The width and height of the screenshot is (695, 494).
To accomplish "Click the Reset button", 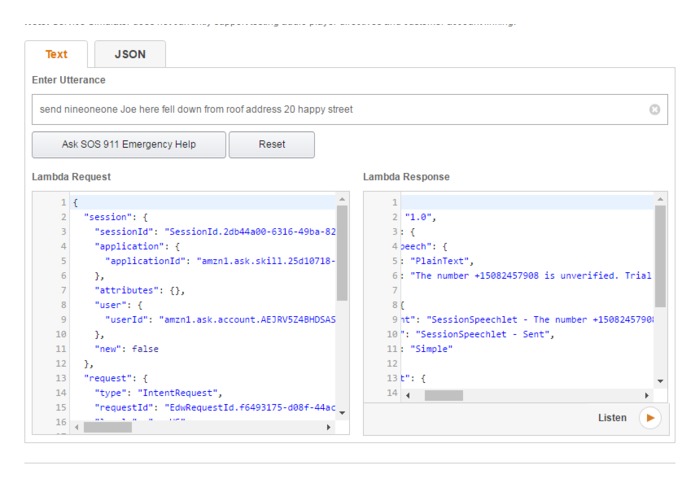I will pos(272,144).
